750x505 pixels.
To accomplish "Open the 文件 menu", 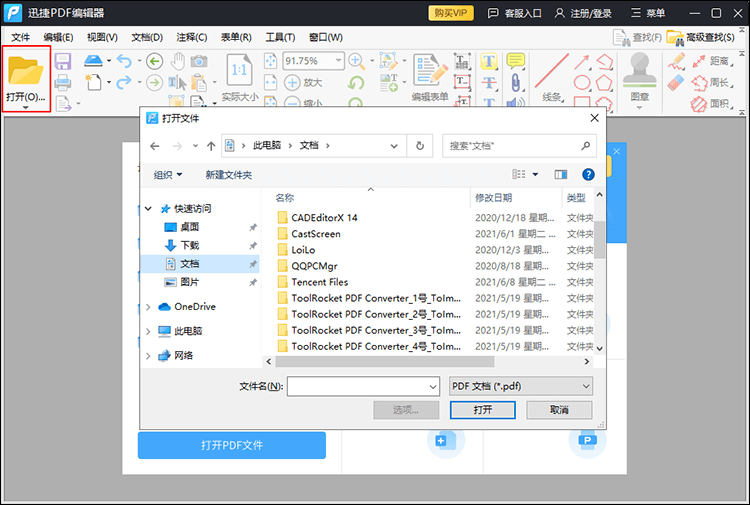I will point(21,37).
